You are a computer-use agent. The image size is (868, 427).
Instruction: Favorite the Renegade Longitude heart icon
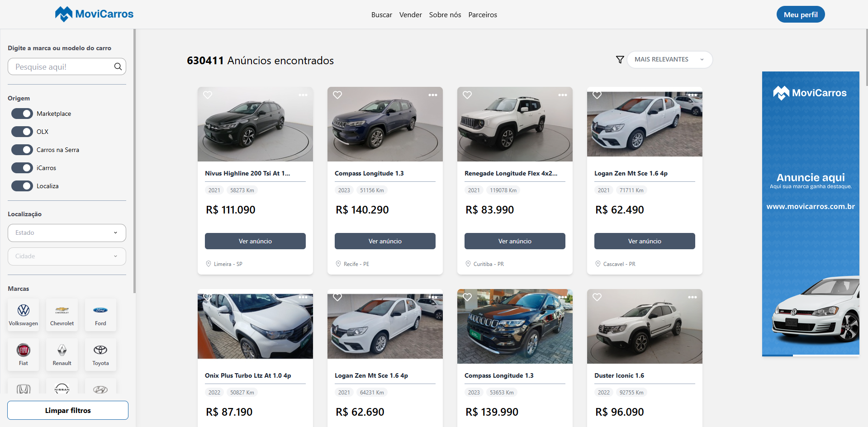467,95
